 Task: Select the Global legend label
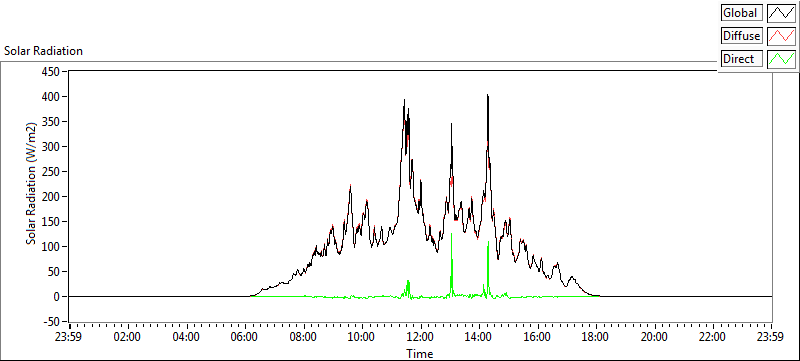[742, 13]
